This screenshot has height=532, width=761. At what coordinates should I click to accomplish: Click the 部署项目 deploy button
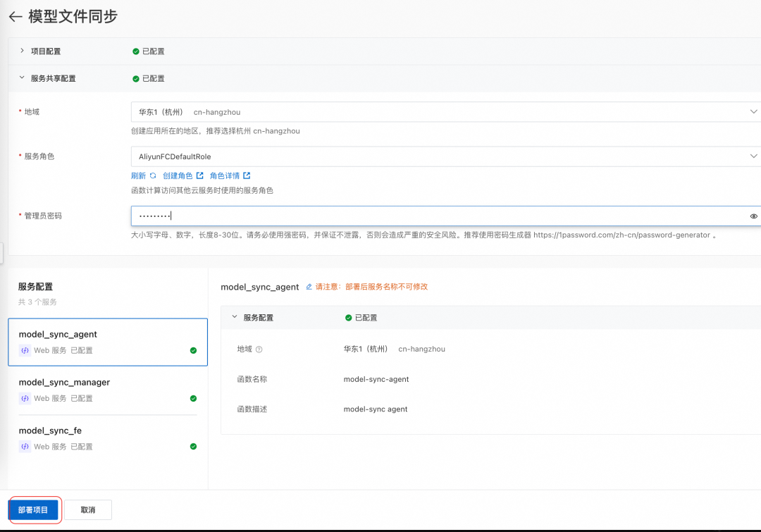[x=34, y=509]
